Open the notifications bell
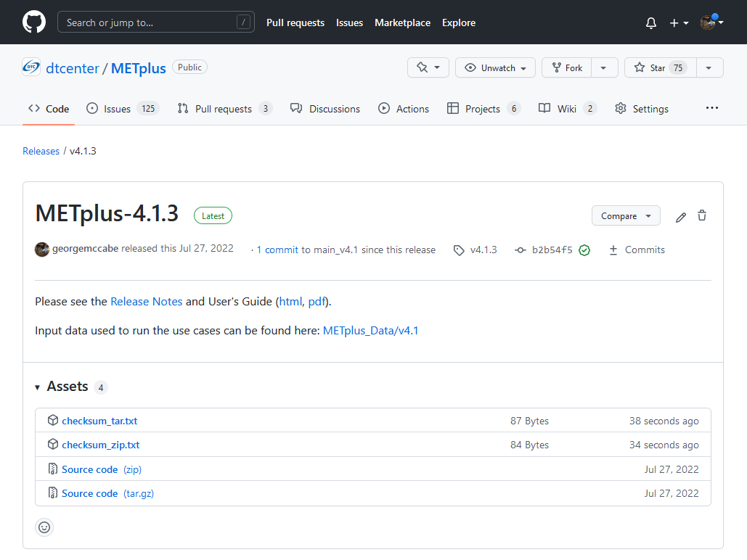The width and height of the screenshot is (747, 560). tap(650, 22)
